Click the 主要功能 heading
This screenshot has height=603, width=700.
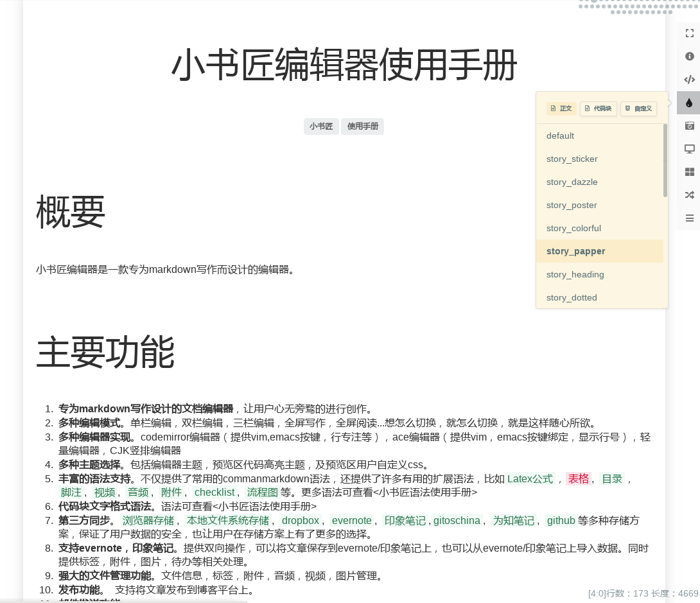(x=105, y=353)
